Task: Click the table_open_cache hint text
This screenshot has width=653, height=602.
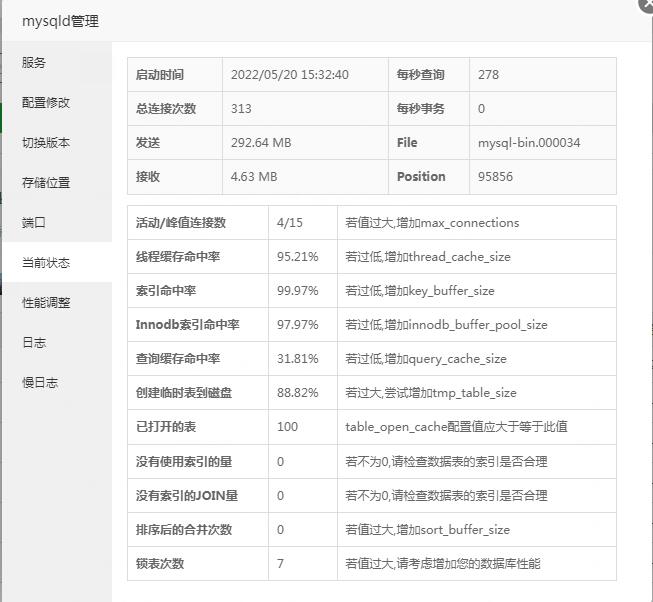Action: 456,427
